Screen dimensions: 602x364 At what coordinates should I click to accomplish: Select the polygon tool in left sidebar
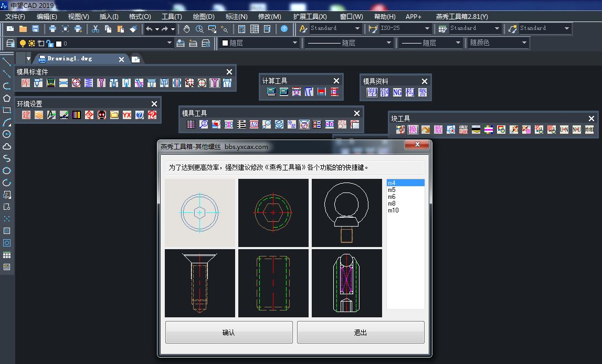click(x=7, y=98)
